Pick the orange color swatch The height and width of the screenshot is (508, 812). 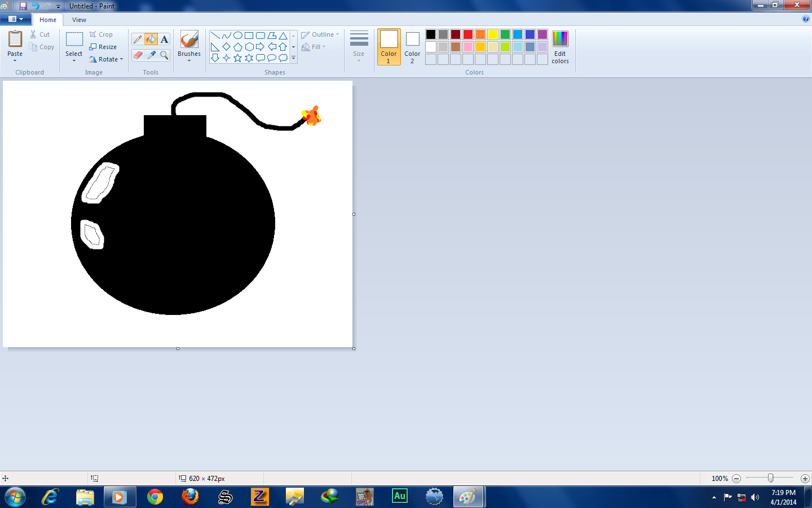480,34
